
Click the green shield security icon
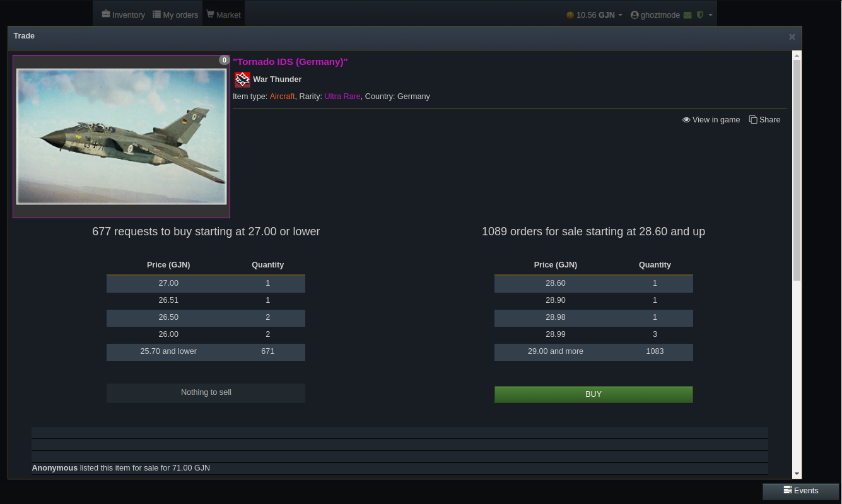[699, 15]
